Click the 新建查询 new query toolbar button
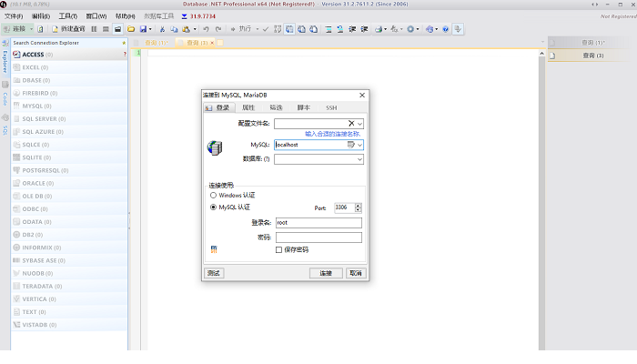 click(68, 29)
